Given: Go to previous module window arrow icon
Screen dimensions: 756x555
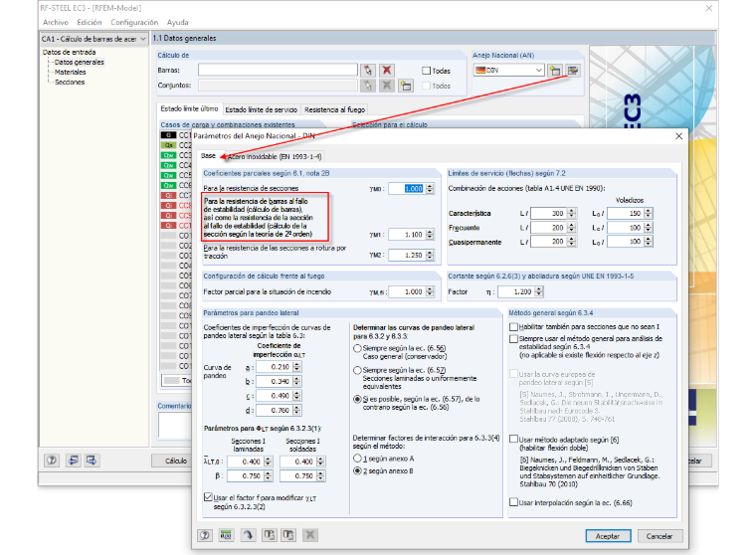Looking at the screenshot, I should [x=73, y=460].
